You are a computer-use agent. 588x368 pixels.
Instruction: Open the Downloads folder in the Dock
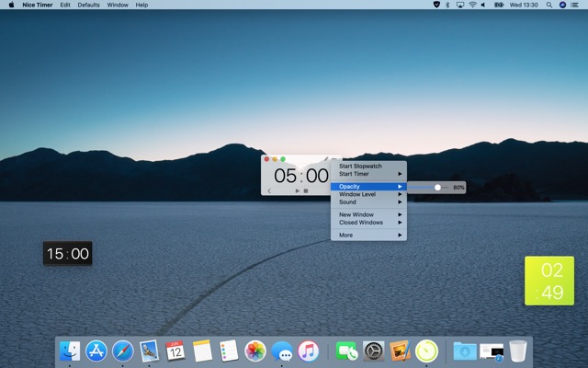pyautogui.click(x=465, y=351)
